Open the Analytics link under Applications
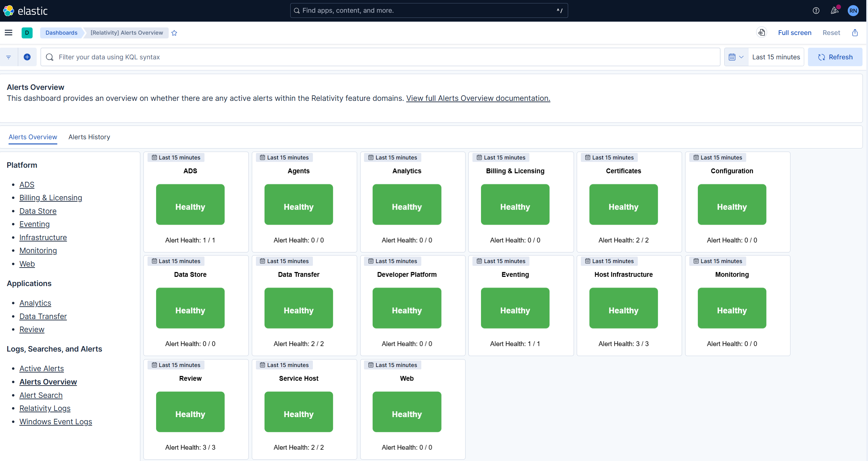Viewport: 868px width, 461px height. (x=35, y=303)
